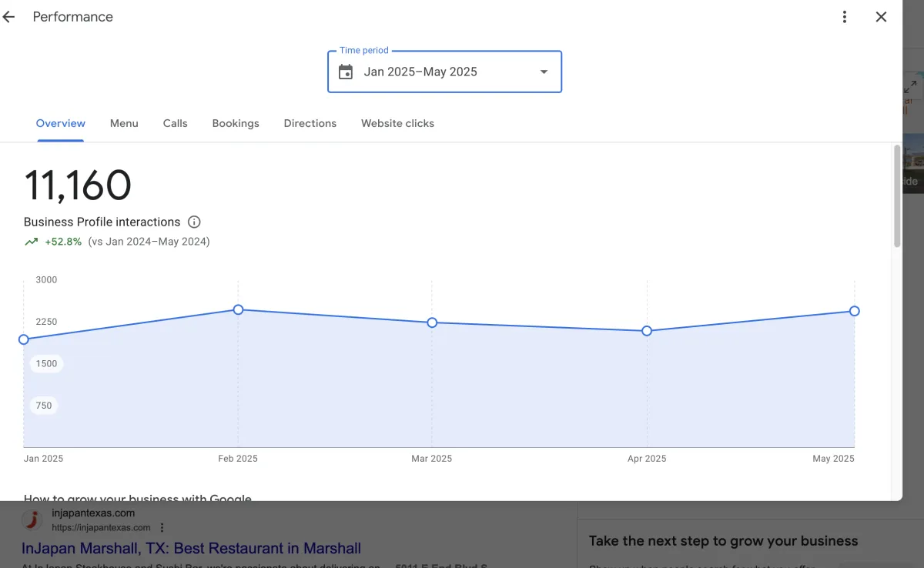
Task: Open the InJapan Marshall, TX search result link
Action: coord(191,549)
